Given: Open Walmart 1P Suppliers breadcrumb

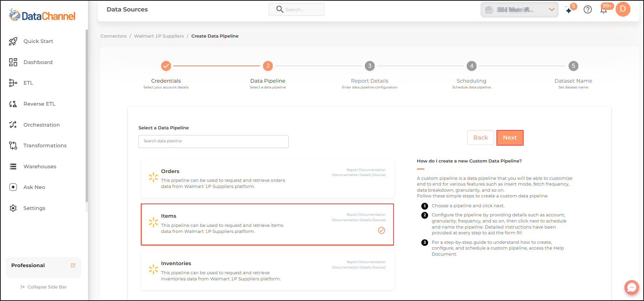Looking at the screenshot, I should (x=159, y=36).
